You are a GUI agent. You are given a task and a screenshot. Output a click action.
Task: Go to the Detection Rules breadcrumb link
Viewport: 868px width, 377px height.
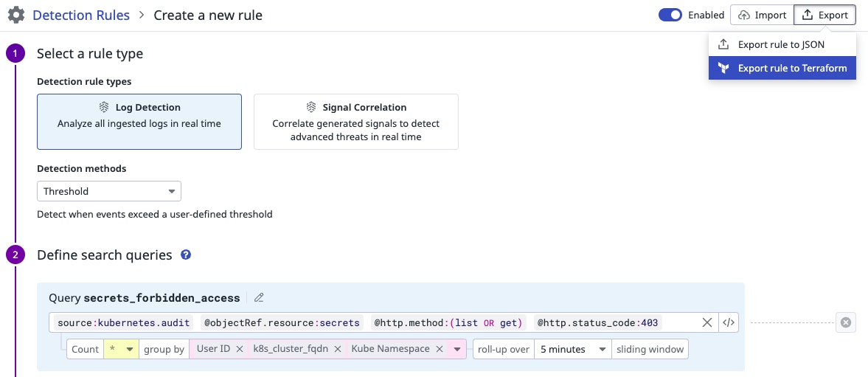click(81, 15)
